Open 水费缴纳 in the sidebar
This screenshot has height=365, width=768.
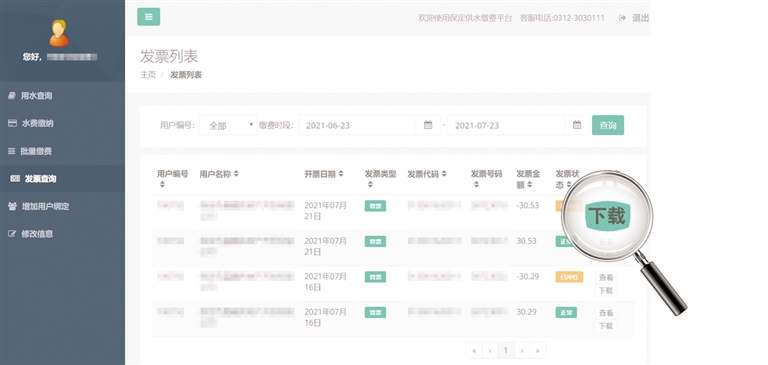click(62, 123)
